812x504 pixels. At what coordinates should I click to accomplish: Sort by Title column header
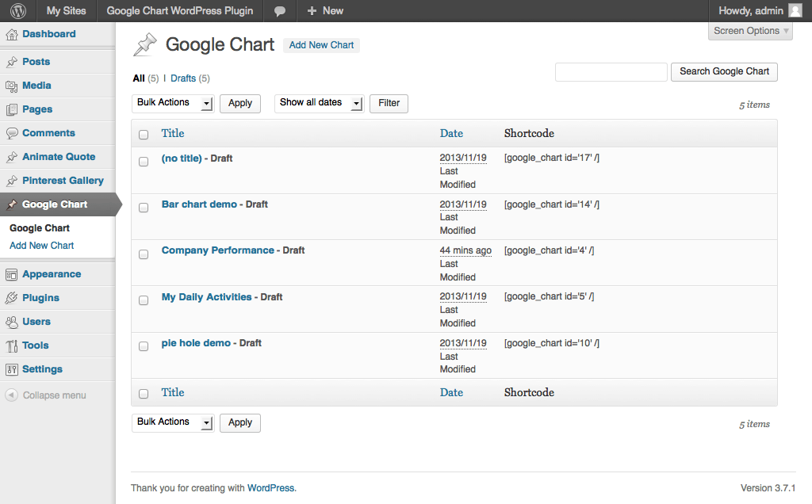click(172, 133)
